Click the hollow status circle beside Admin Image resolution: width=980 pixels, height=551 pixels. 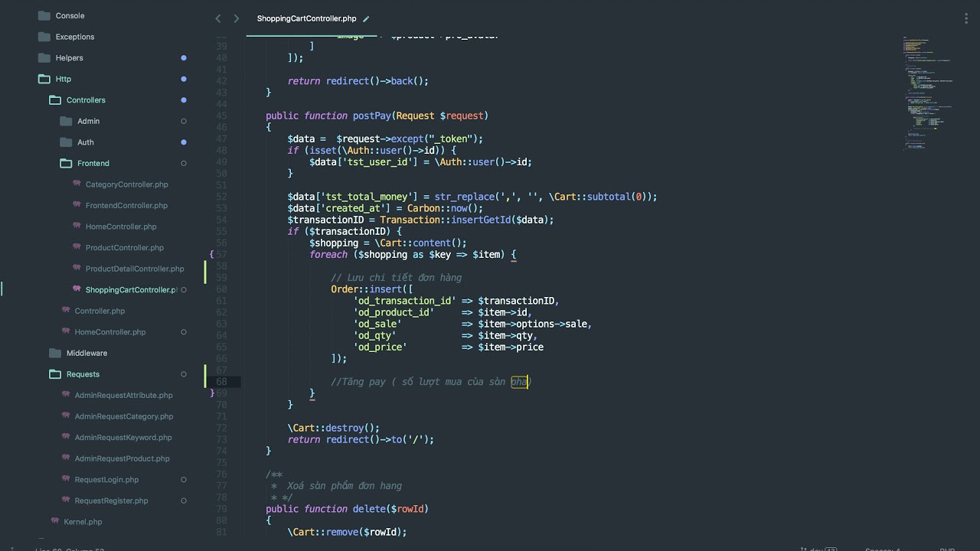pos(184,121)
